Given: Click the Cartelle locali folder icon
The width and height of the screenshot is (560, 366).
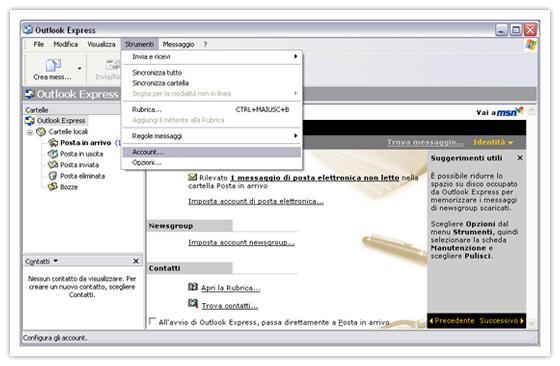Looking at the screenshot, I should pos(41,132).
